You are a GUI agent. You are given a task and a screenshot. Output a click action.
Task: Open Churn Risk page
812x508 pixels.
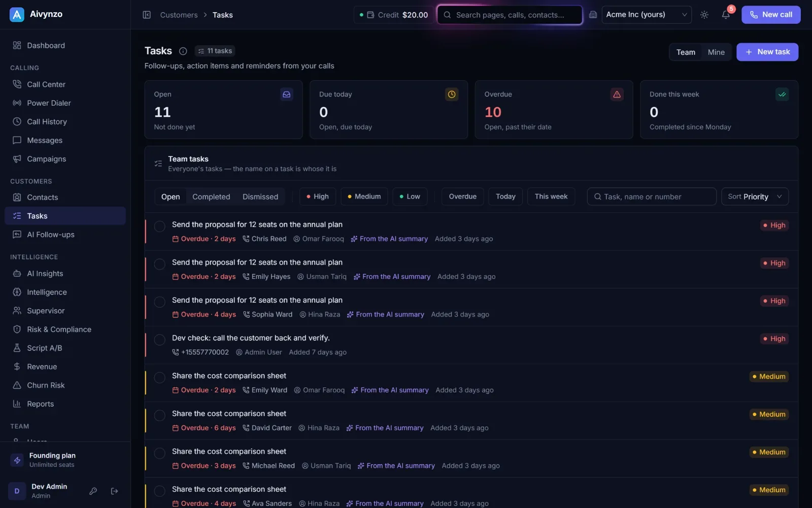(65, 385)
